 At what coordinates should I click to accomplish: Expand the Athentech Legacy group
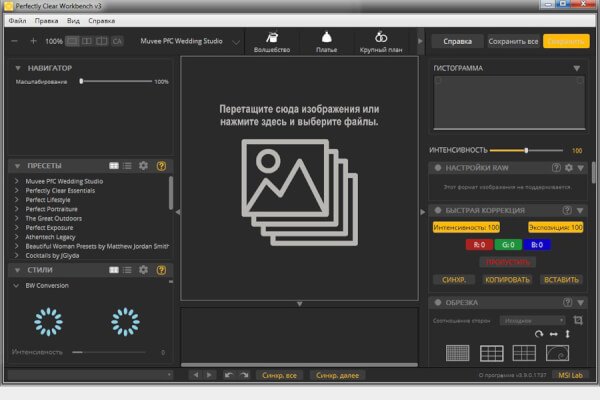16,237
